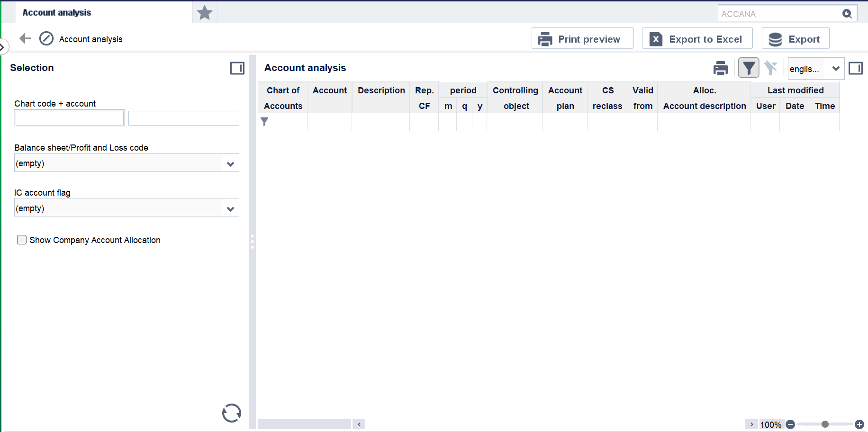Open the IC account flag dropdown
This screenshot has width=868, height=432.
coord(127,207)
